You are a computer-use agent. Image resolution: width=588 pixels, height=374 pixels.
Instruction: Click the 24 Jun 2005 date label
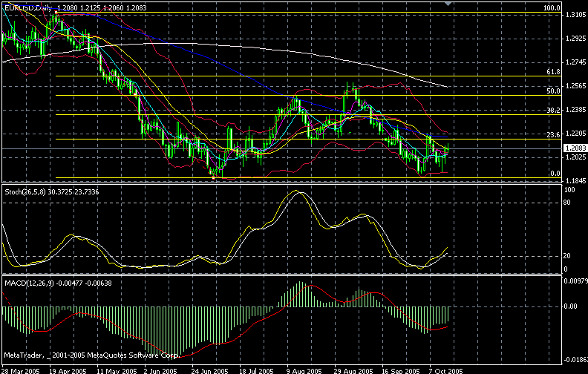coord(203,369)
